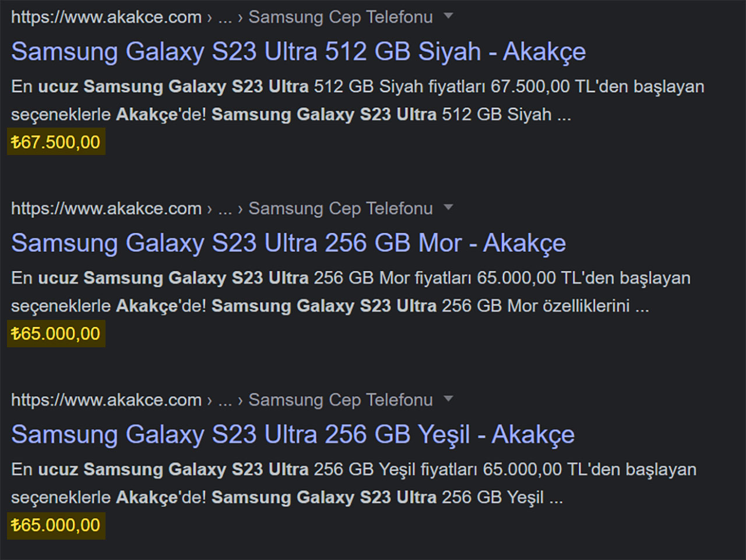The width and height of the screenshot is (746, 560).
Task: Select the ₺65.000,00 price under the Yeşil result
Action: pos(56,525)
